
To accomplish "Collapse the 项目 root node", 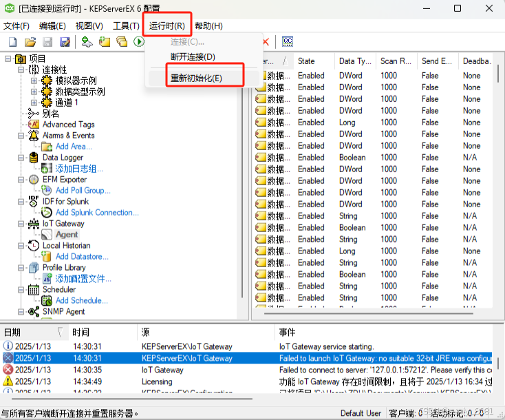I will coord(8,59).
